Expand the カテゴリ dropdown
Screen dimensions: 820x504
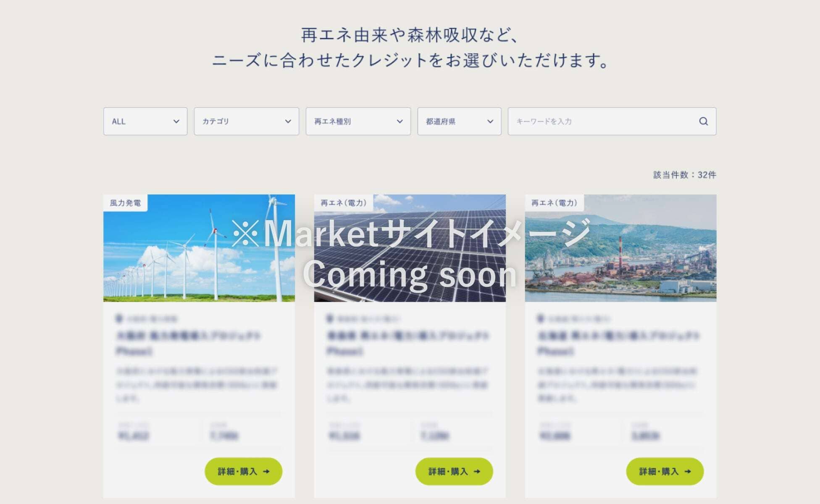click(x=246, y=121)
